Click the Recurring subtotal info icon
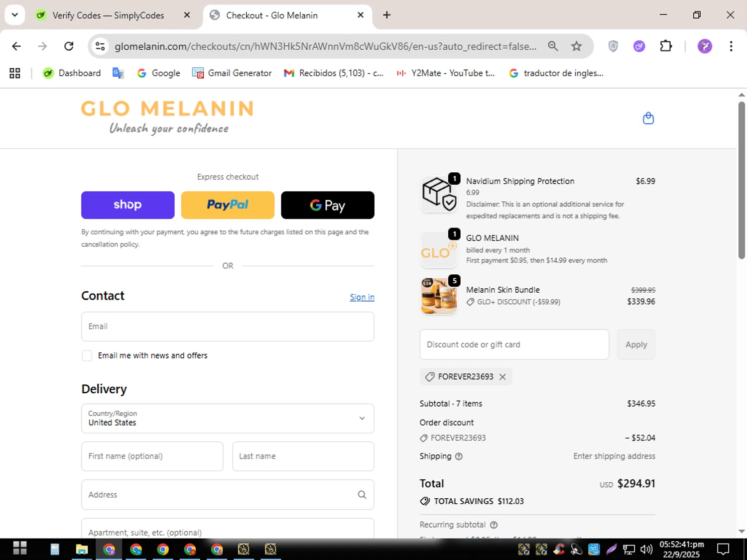 tap(494, 525)
